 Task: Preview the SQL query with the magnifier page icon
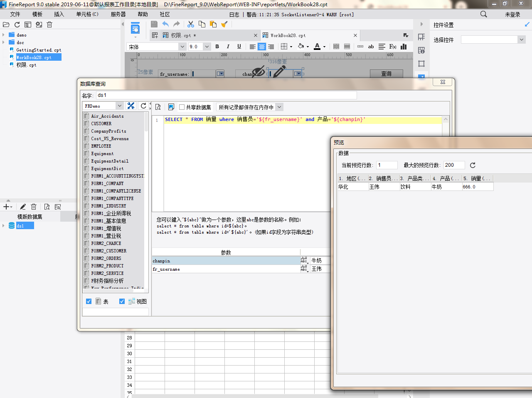point(158,107)
